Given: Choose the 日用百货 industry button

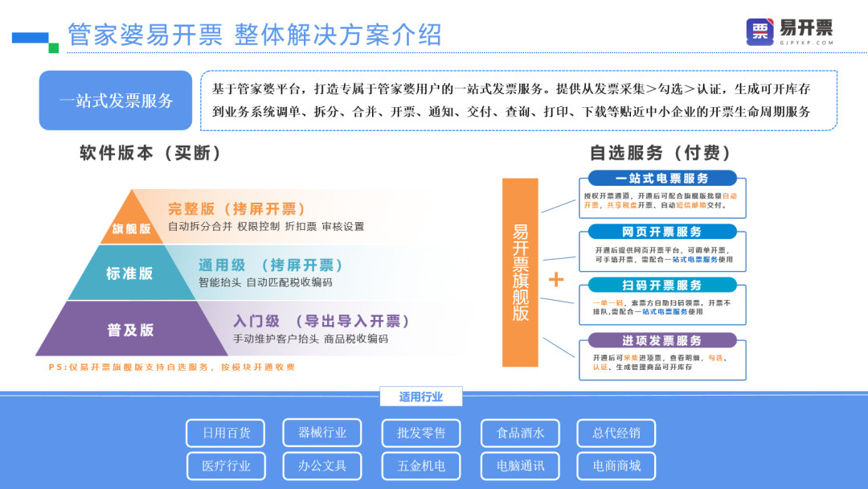Looking at the screenshot, I should [x=225, y=433].
